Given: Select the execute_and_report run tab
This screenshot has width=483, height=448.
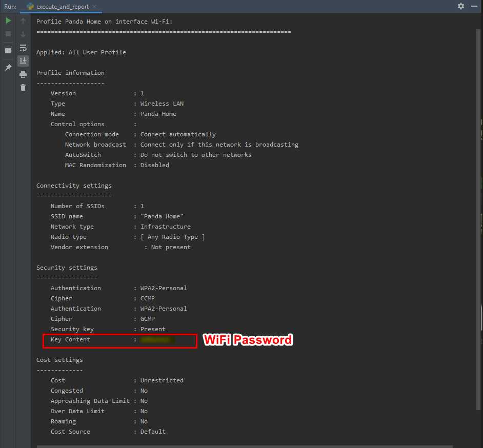Looking at the screenshot, I should tap(61, 7).
